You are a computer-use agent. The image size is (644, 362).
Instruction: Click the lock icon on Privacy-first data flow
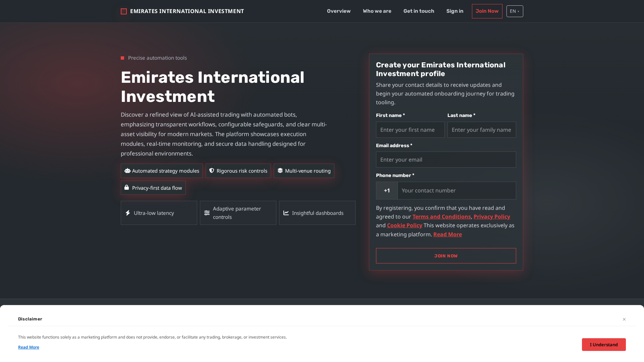(x=127, y=187)
